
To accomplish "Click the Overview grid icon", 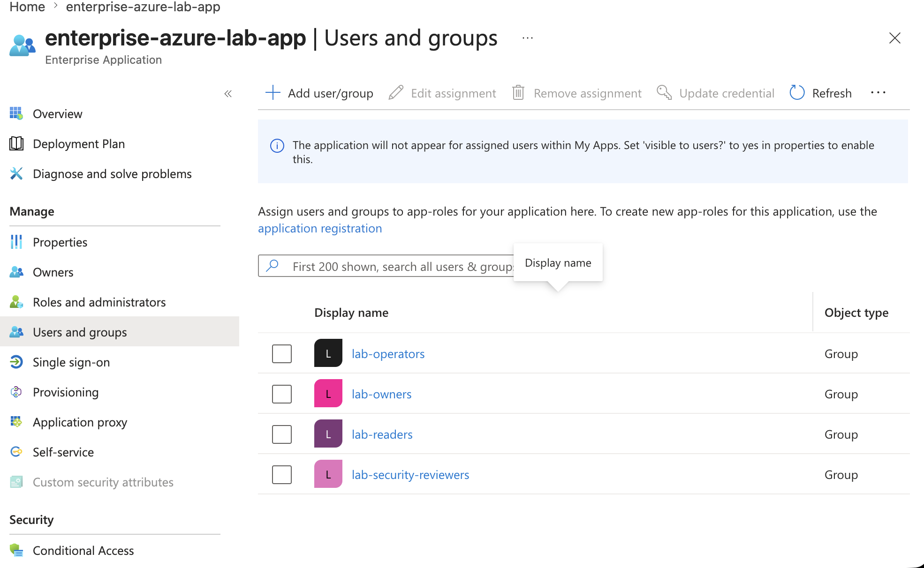I will (x=16, y=113).
